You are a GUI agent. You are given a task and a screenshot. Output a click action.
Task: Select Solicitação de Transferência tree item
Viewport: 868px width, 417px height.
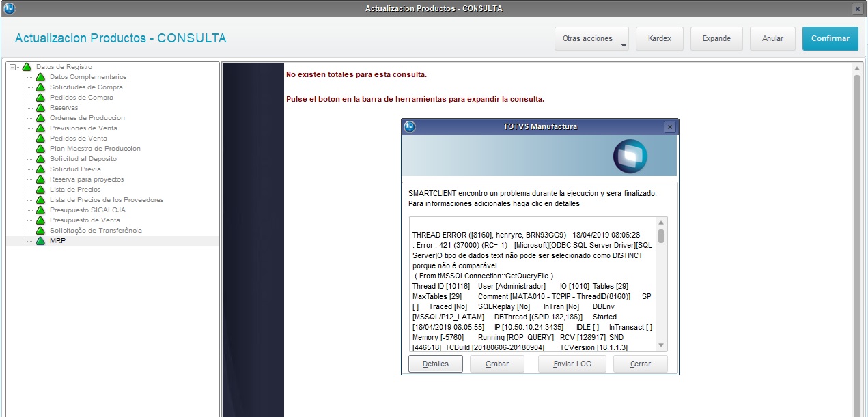coord(96,231)
